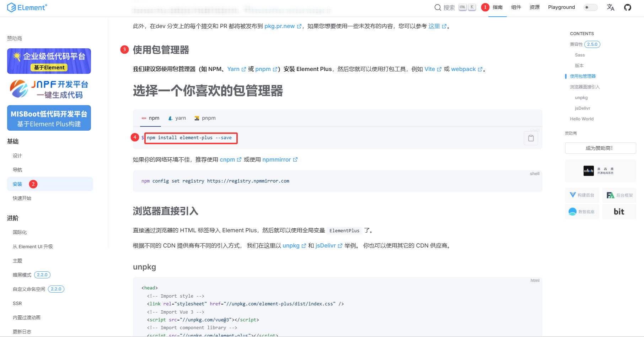Click the search magnifier icon
This screenshot has width=644, height=337.
coord(438,7)
